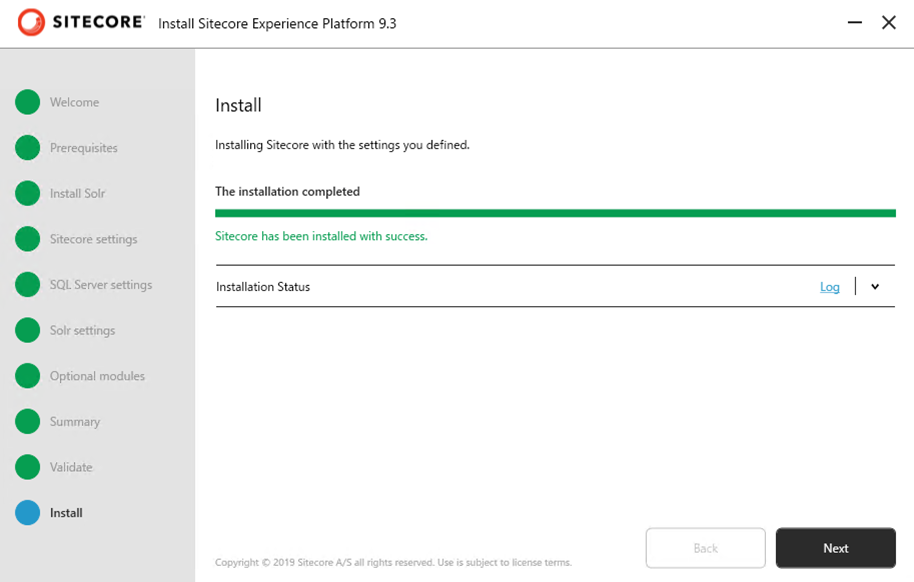The width and height of the screenshot is (914, 582).
Task: Minimize the installer window
Action: pos(855,22)
